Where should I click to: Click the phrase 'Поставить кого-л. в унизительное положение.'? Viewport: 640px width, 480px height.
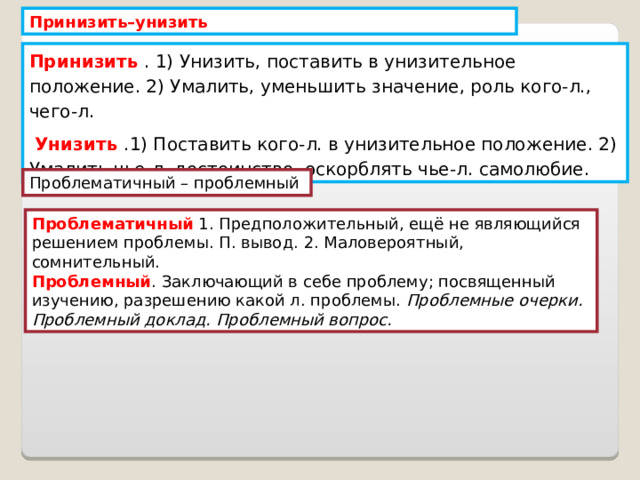[x=373, y=144]
